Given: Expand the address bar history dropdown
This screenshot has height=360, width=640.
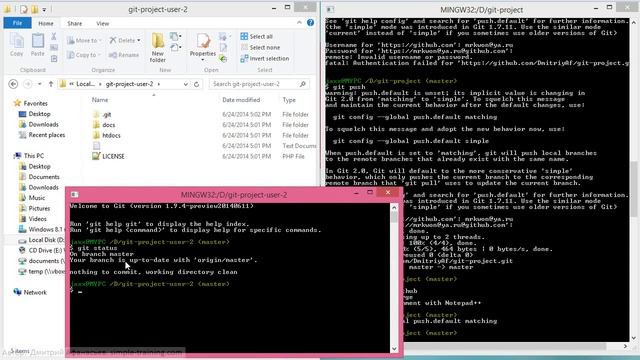Looking at the screenshot, I should 186,84.
